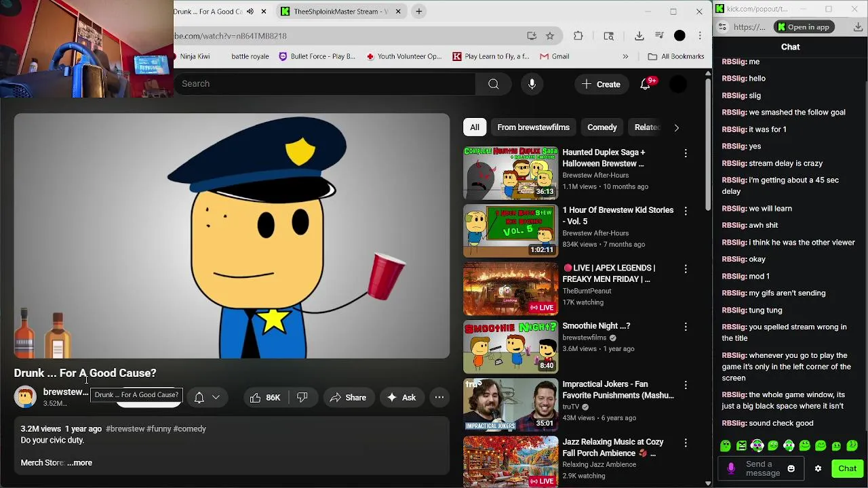Open options menu for 1 Hour Of Brewstew
The height and width of the screenshot is (488, 868).
coord(686,211)
